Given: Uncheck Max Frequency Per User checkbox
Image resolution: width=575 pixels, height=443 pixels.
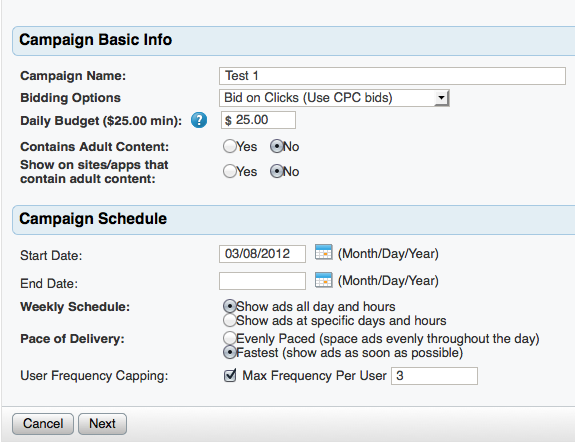Looking at the screenshot, I should (x=230, y=375).
